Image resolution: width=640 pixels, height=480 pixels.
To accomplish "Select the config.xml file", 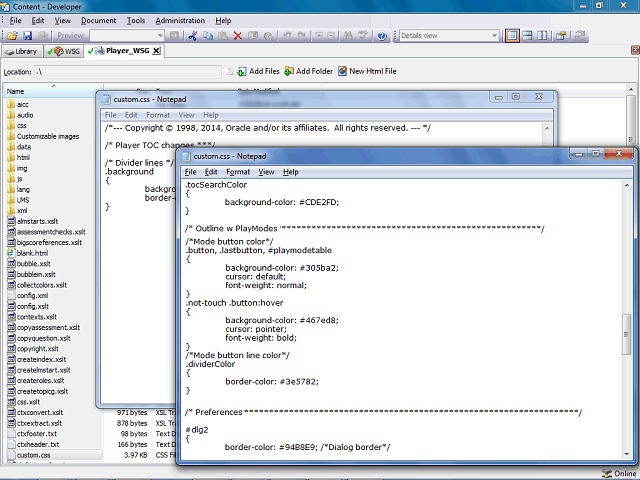I will pos(28,296).
